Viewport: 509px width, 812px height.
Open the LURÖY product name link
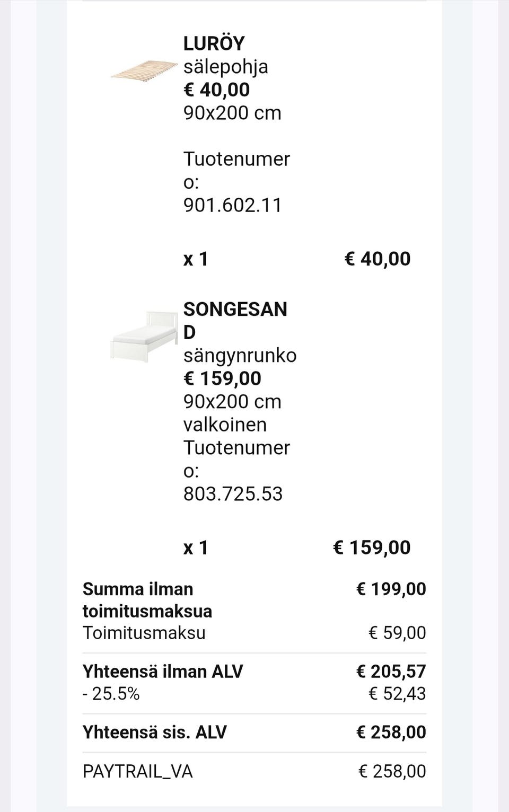pyautogui.click(x=214, y=43)
